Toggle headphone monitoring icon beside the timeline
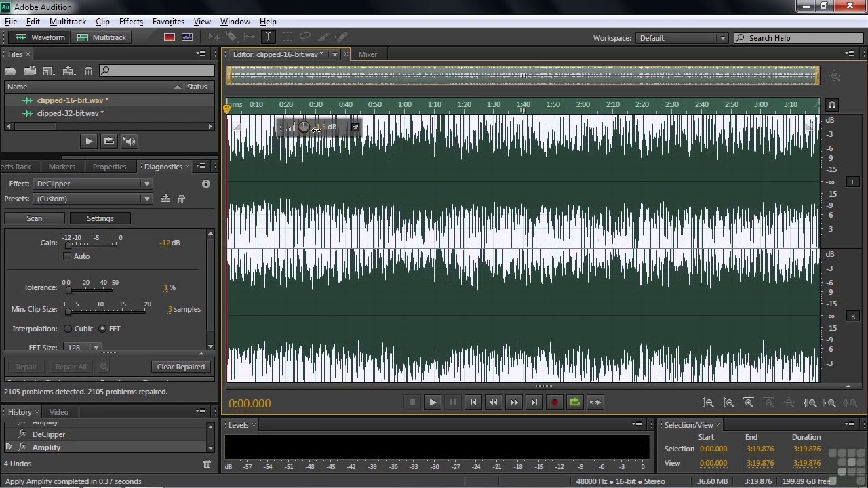Image resolution: width=868 pixels, height=488 pixels. (x=832, y=104)
